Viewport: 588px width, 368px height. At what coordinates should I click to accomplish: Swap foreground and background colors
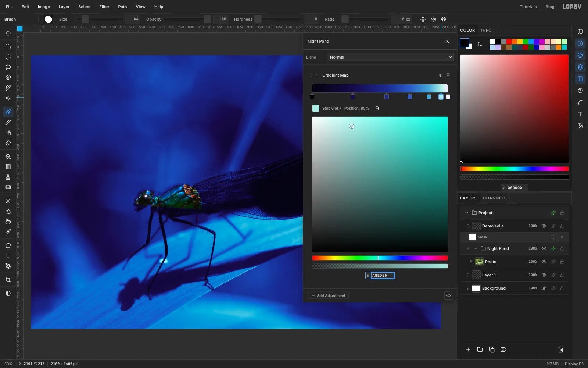tap(480, 44)
